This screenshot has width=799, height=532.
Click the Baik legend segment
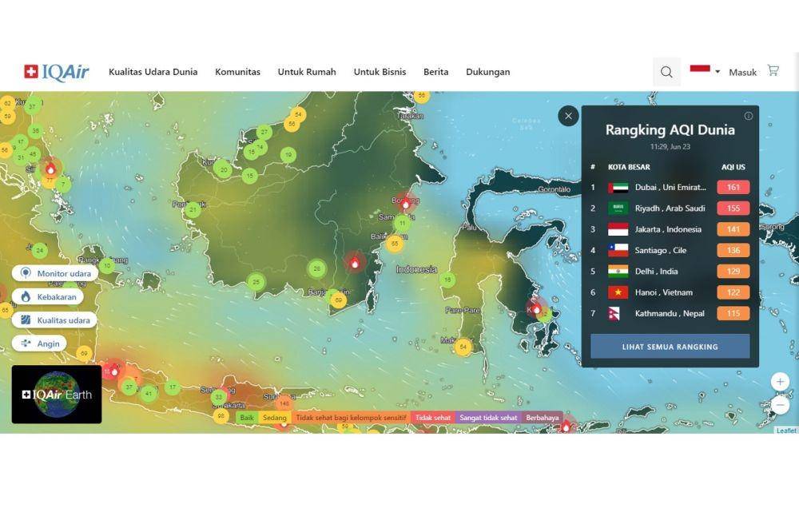click(x=247, y=417)
